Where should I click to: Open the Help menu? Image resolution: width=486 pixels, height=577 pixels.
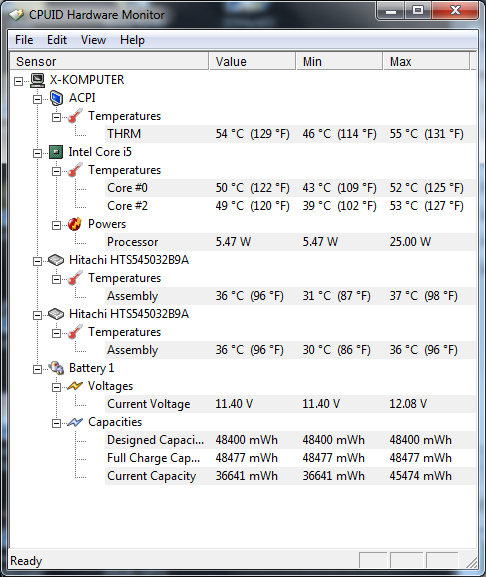pyautogui.click(x=132, y=40)
